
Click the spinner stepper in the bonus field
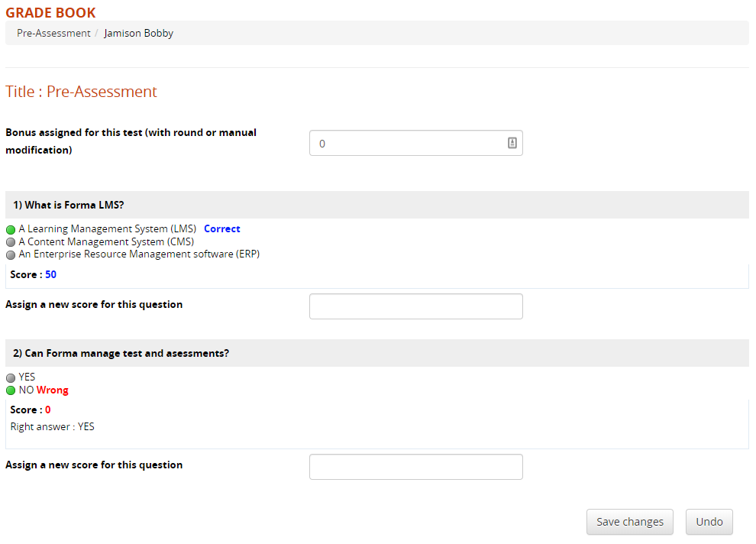(512, 142)
